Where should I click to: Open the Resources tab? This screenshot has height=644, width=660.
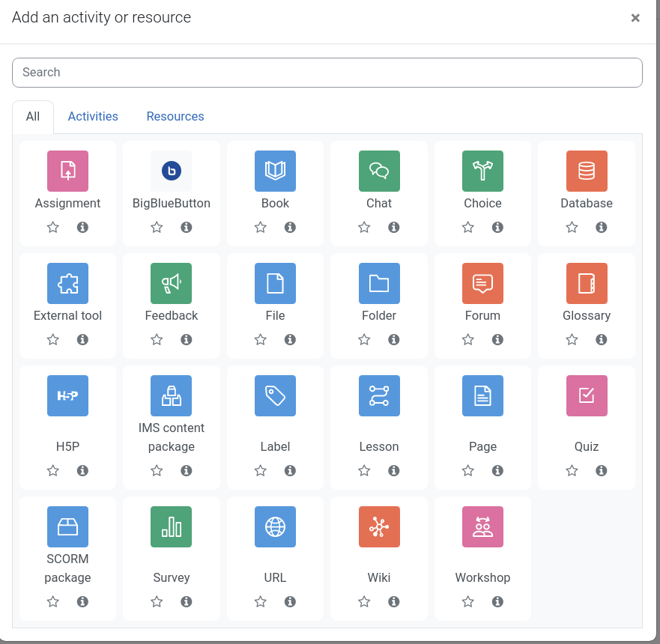[x=175, y=117]
